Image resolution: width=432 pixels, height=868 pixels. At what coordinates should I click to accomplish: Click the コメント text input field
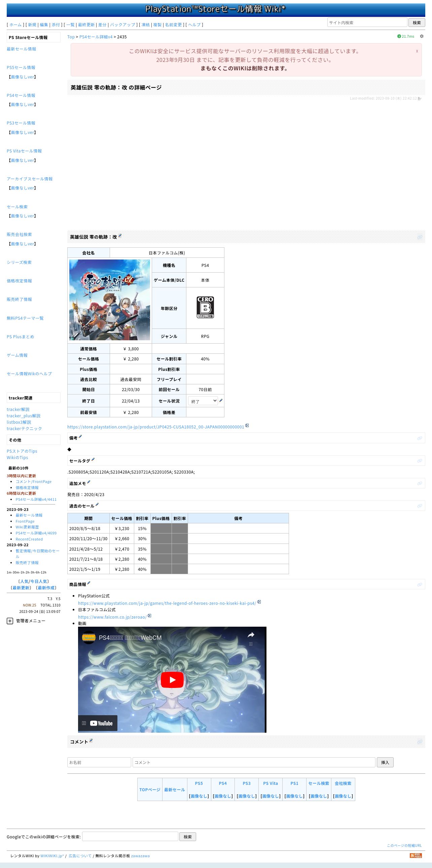(x=254, y=762)
